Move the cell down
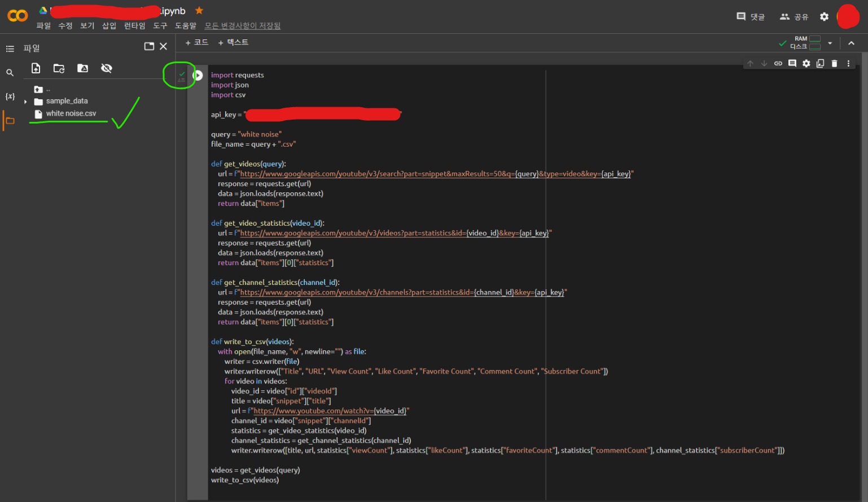Viewport: 868px width, 502px height. [764, 63]
